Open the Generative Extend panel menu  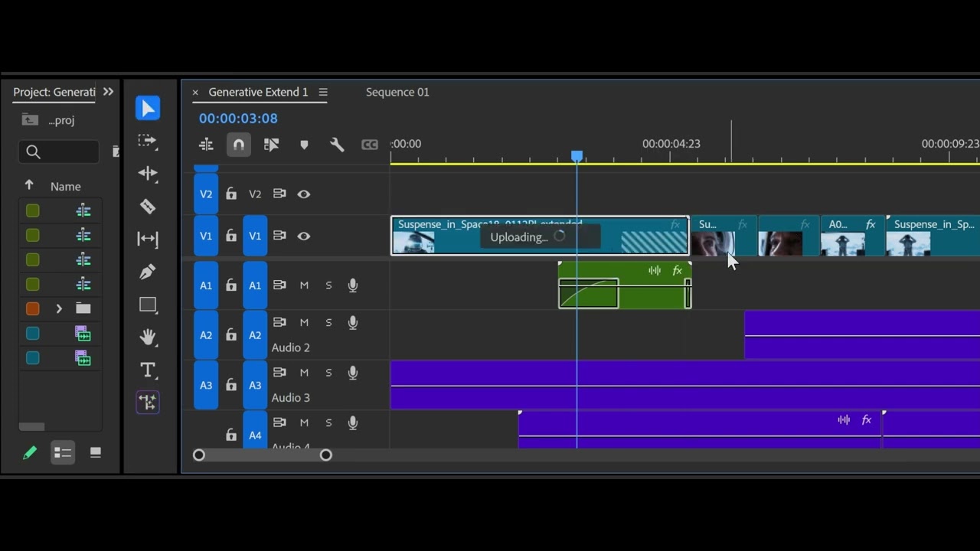tap(323, 92)
